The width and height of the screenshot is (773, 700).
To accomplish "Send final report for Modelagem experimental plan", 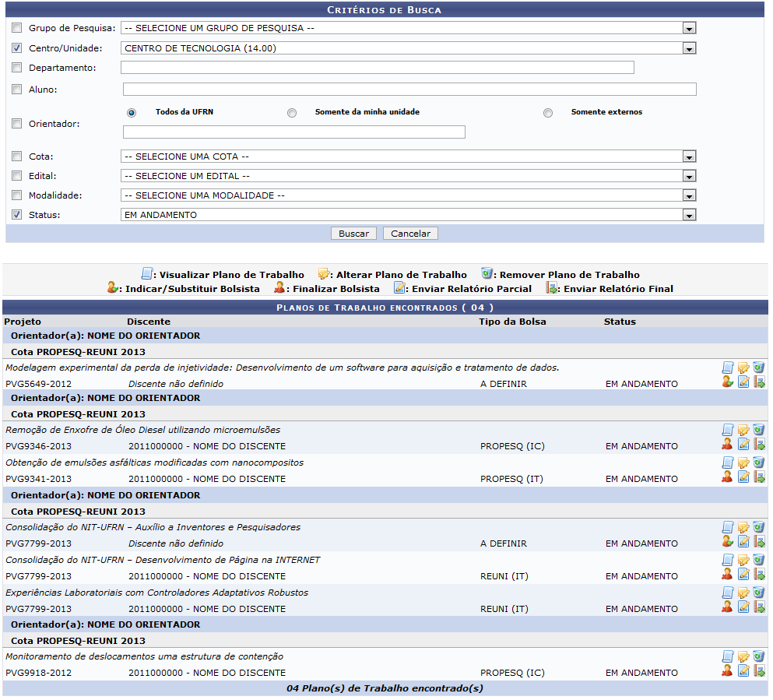I will [759, 382].
